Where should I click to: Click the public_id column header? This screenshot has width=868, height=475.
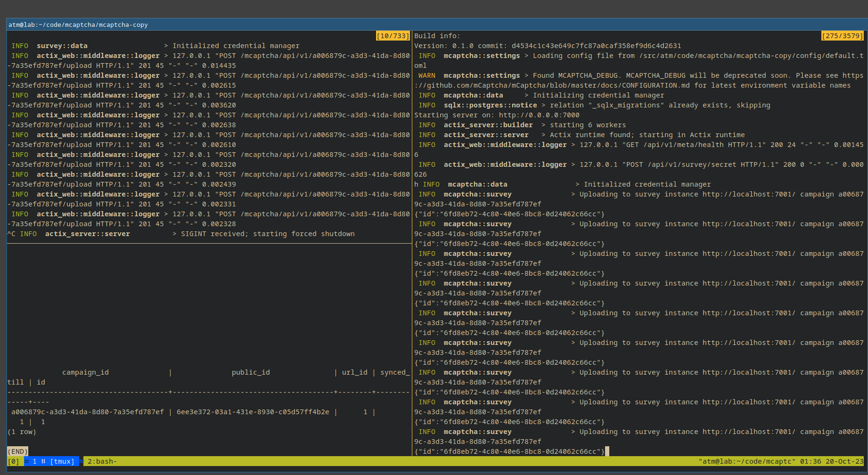coord(251,372)
